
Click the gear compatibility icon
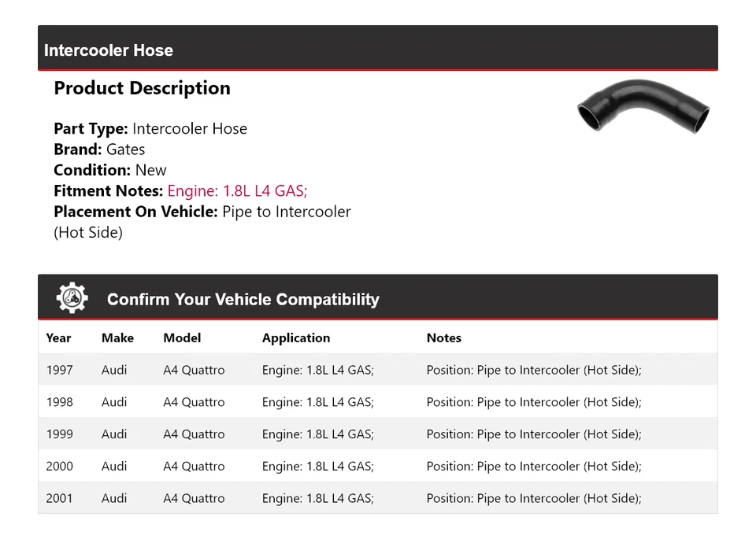click(72, 298)
